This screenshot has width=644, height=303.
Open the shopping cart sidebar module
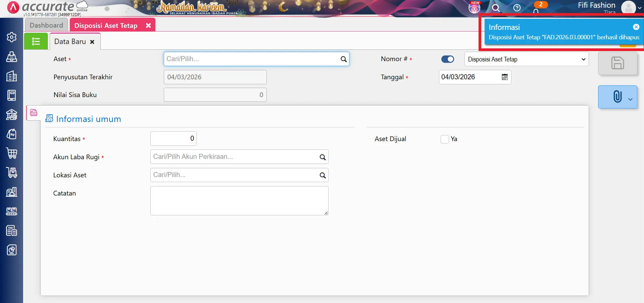(x=12, y=153)
